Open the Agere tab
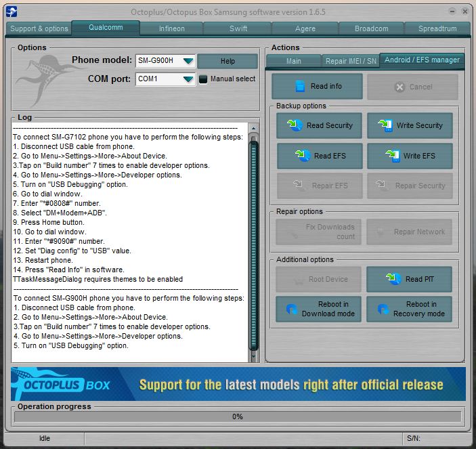 click(x=305, y=28)
